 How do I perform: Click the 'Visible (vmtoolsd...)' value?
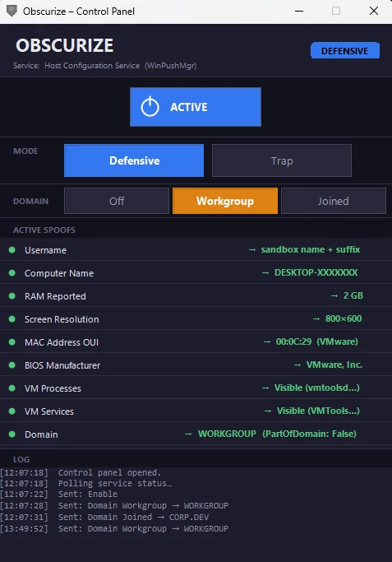pos(317,388)
